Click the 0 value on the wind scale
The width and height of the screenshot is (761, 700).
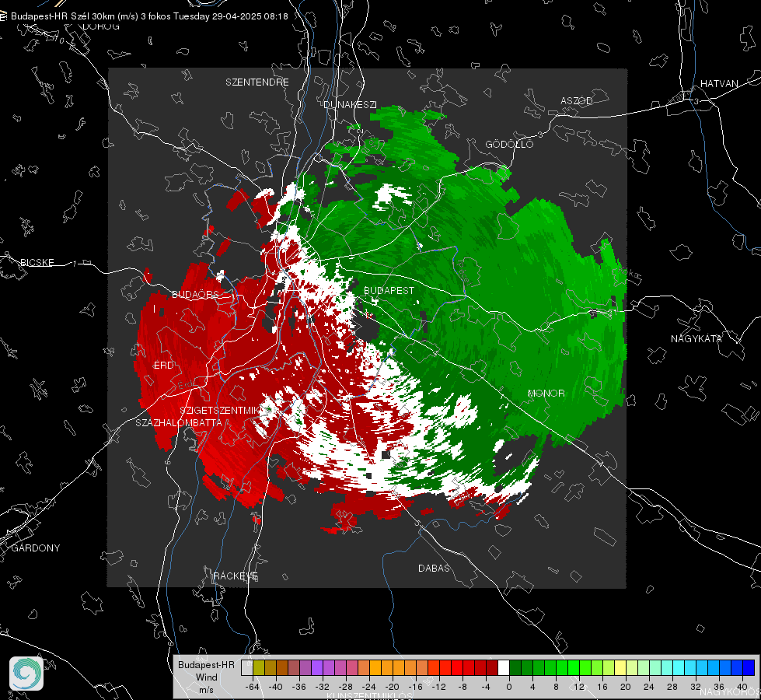coord(509,687)
